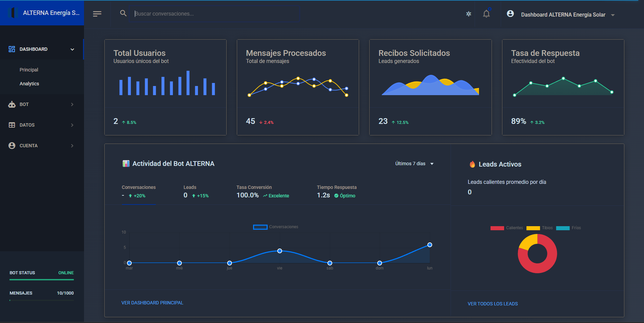
Task: Open the 'Últimos 7 días' dropdown
Action: click(414, 164)
